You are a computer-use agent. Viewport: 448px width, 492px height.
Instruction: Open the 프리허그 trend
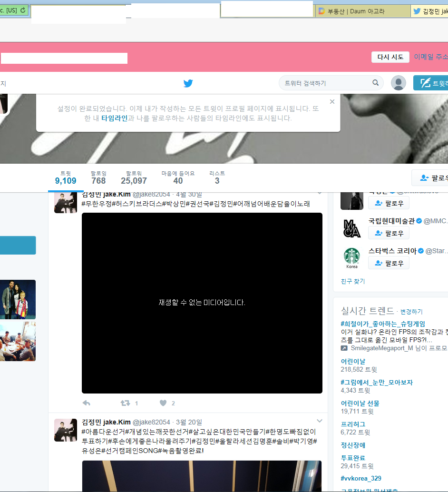[353, 424]
